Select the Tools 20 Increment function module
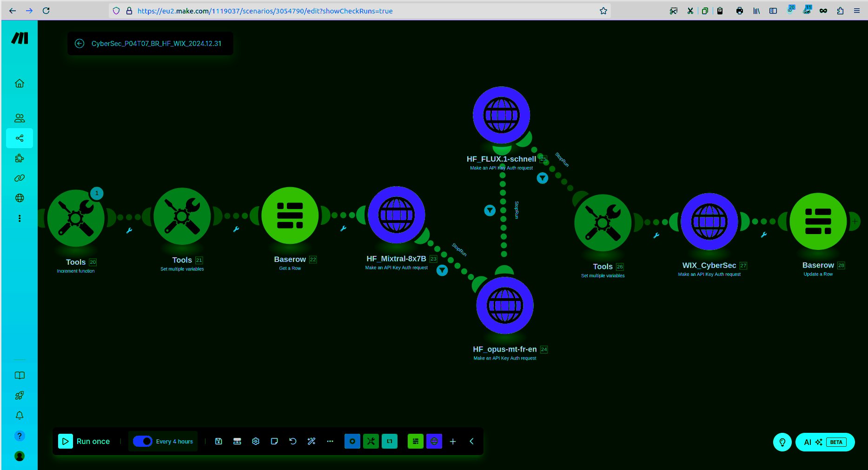The width and height of the screenshot is (868, 470). [x=76, y=218]
